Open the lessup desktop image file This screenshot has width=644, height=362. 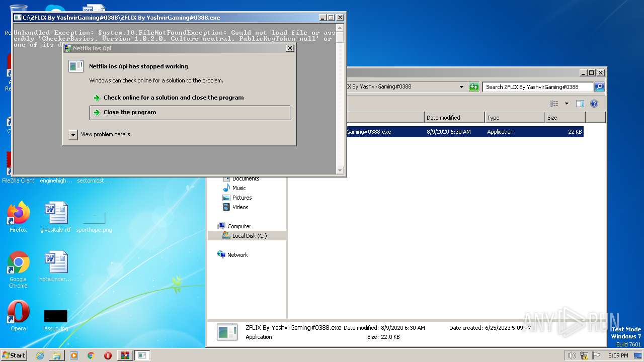55,321
